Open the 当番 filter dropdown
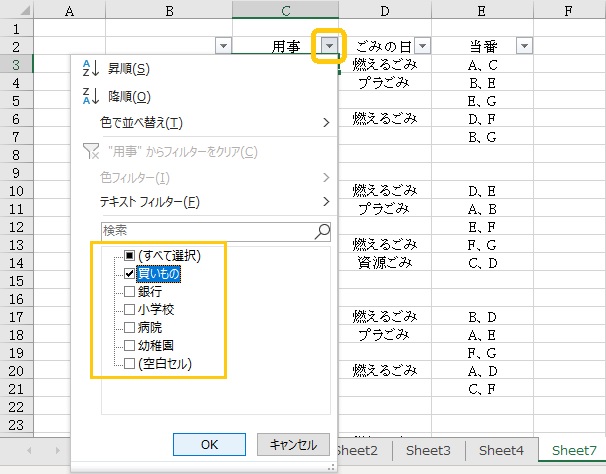The width and height of the screenshot is (606, 474). click(523, 46)
